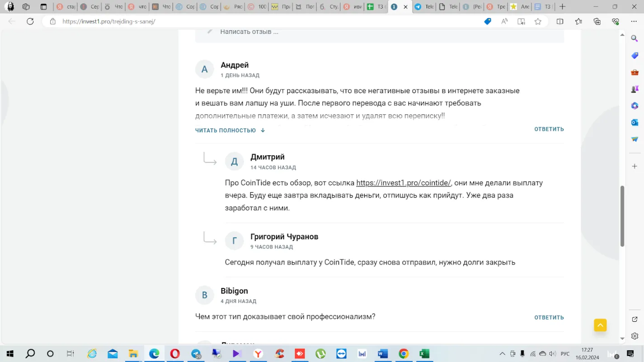Click the page vertical scrollbar thumb
644x362 pixels.
(x=622, y=216)
